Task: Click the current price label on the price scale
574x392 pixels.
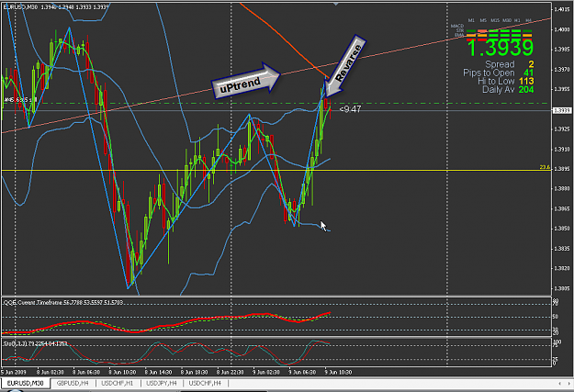Action: pos(562,110)
